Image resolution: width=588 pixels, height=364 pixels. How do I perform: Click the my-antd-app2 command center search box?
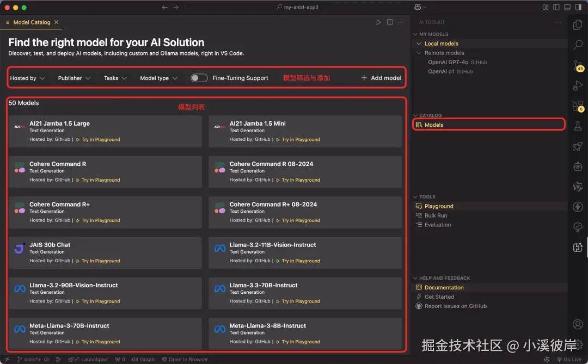[296, 7]
